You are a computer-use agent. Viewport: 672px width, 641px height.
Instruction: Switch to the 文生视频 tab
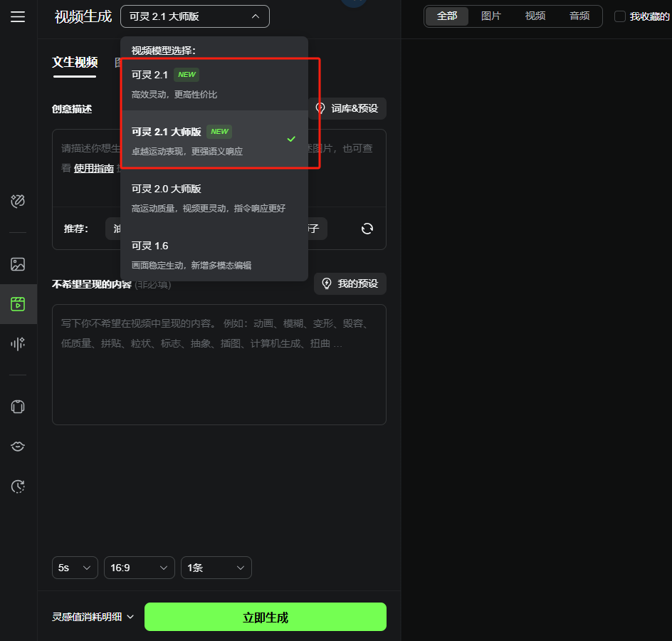point(74,63)
